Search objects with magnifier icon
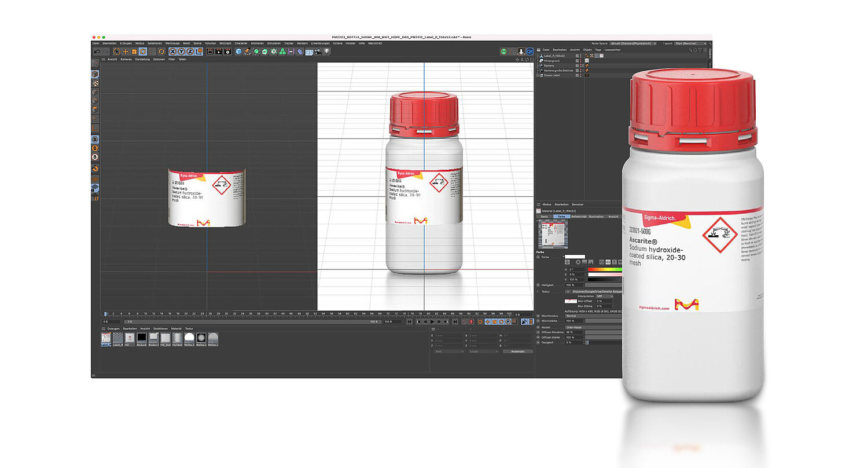 (x=690, y=50)
